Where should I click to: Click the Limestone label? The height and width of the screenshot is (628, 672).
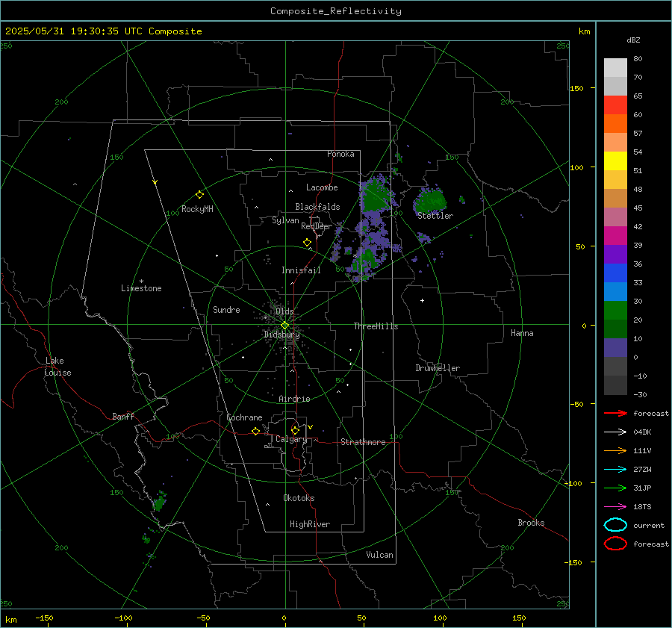(x=141, y=288)
